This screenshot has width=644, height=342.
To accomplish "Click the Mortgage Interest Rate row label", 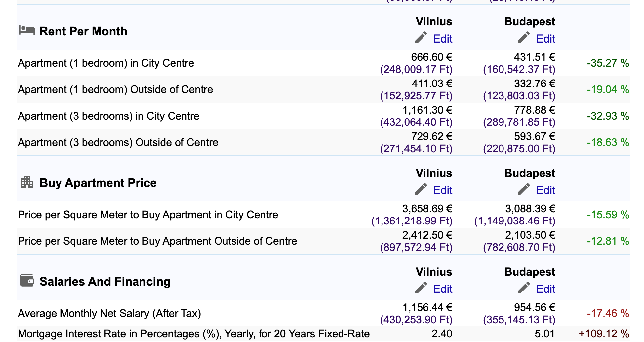I will pos(193,334).
